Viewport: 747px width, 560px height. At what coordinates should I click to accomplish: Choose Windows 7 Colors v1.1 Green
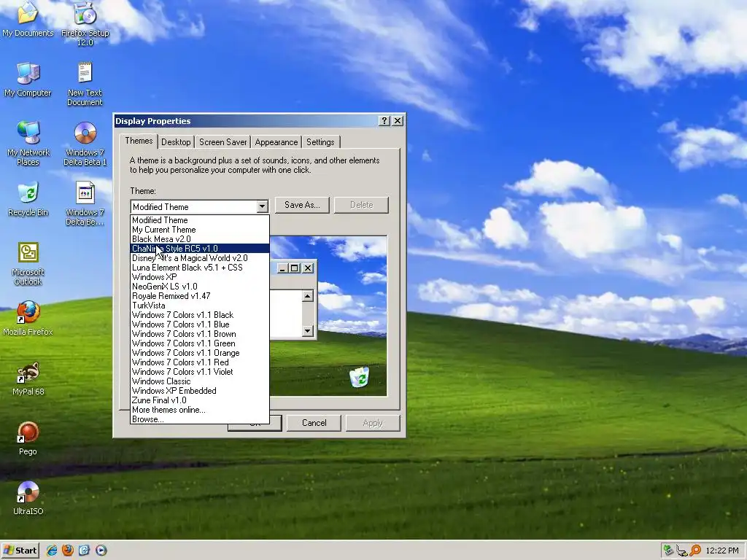[200, 343]
